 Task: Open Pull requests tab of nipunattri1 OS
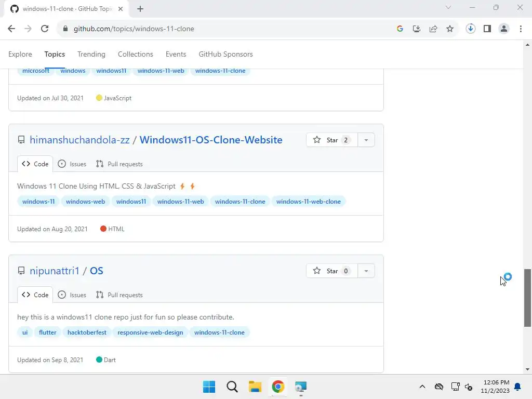(119, 295)
